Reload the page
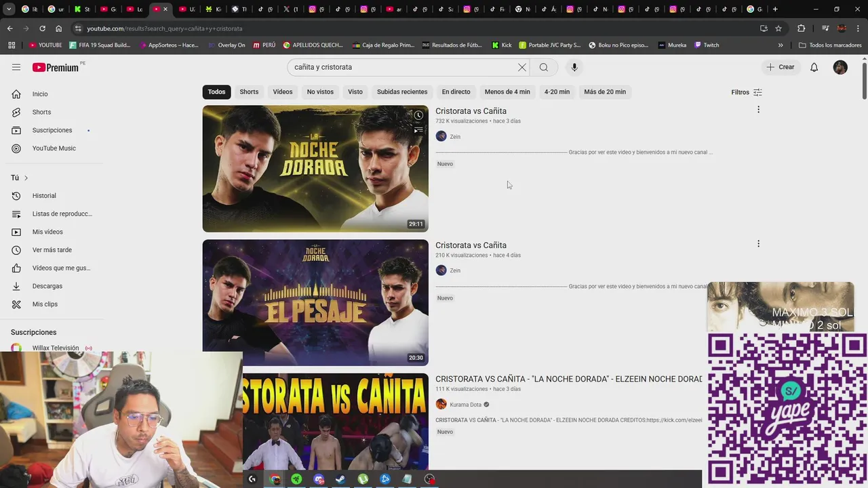 click(x=42, y=28)
